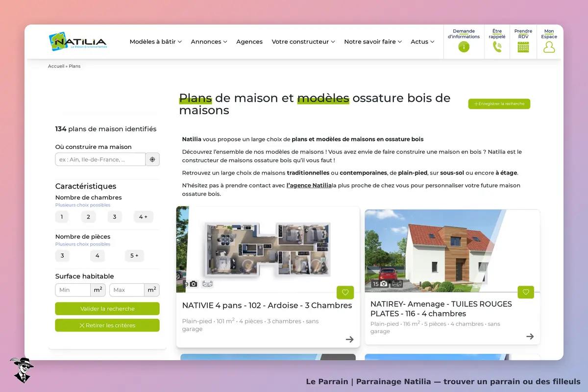Expand Notre savoir faire dropdown
588x392 pixels.
tap(373, 42)
